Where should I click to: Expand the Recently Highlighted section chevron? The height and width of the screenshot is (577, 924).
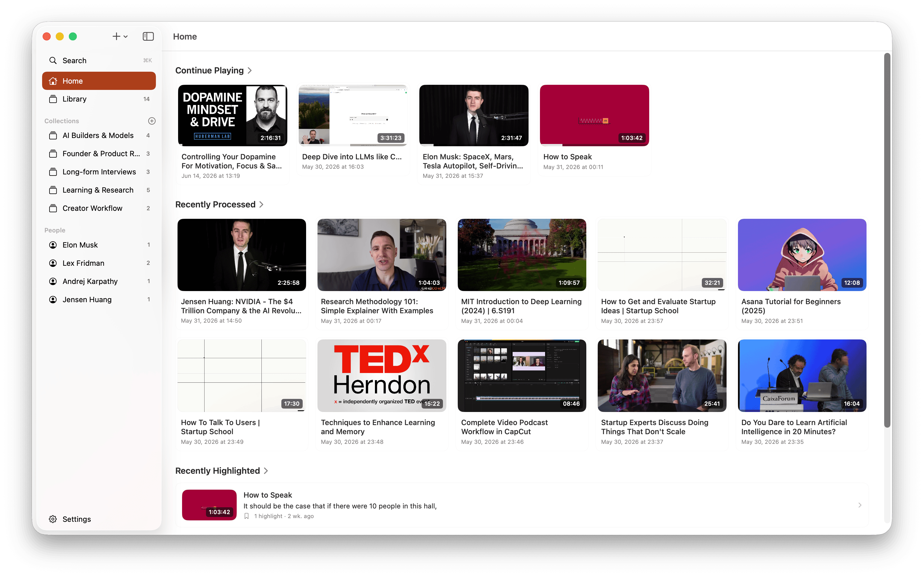tap(266, 471)
